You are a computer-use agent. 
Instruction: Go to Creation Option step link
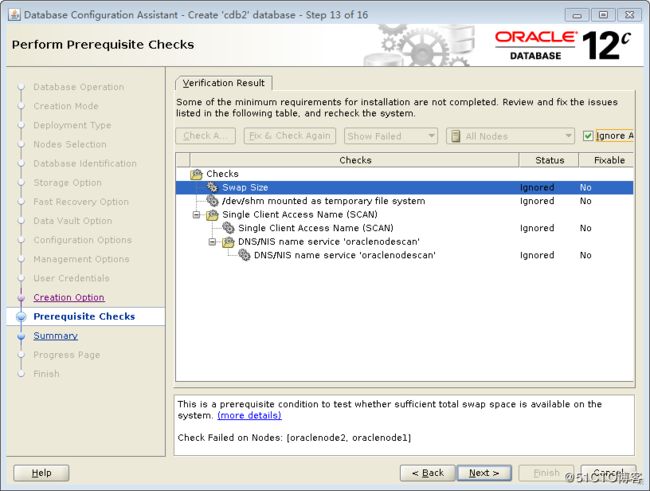pyautogui.click(x=69, y=298)
